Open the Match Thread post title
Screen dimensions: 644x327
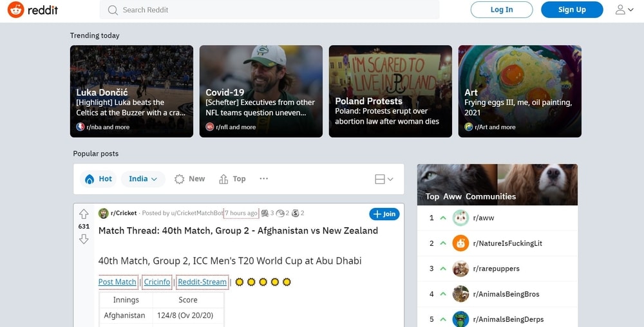(x=238, y=230)
